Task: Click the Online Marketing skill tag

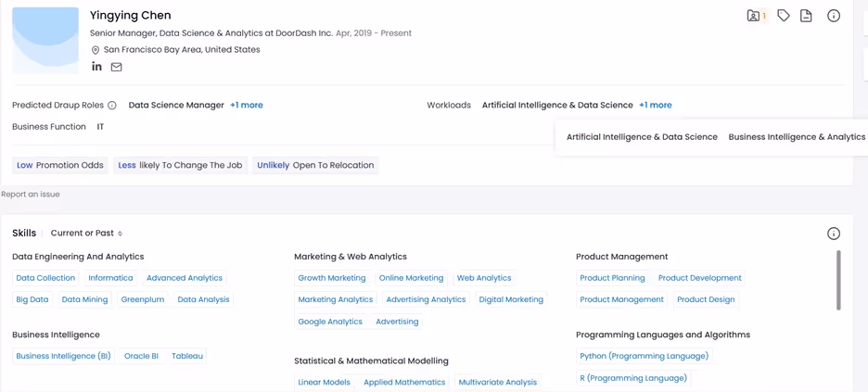Action: pyautogui.click(x=412, y=278)
